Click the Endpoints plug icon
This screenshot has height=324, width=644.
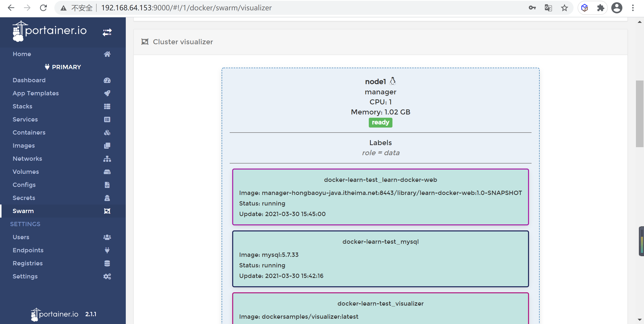(107, 250)
